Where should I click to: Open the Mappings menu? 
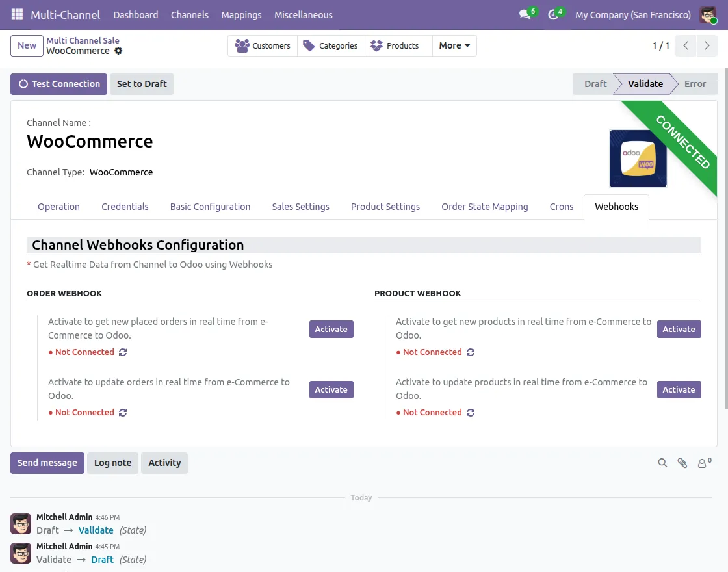(241, 15)
